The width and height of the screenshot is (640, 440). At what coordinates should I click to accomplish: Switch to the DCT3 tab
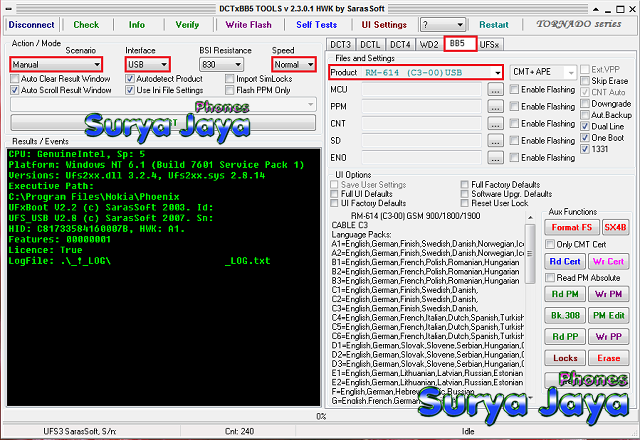click(x=341, y=44)
